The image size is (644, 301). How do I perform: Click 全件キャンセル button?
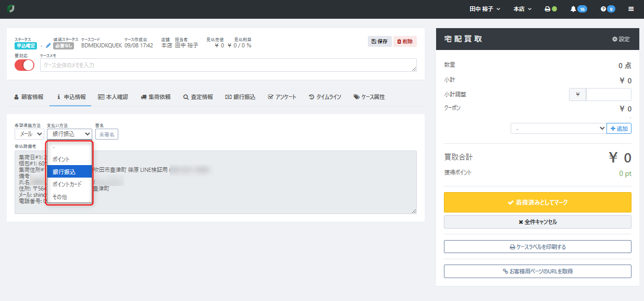[538, 222]
